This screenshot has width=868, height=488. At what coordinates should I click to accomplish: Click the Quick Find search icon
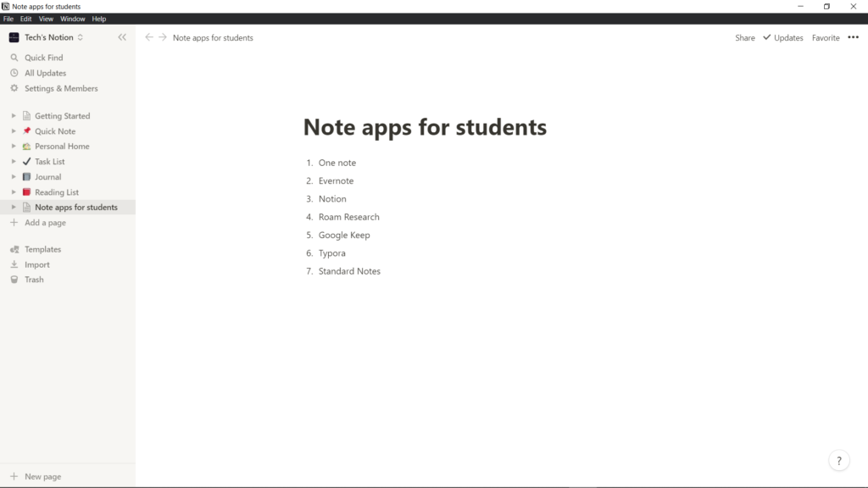(x=14, y=58)
